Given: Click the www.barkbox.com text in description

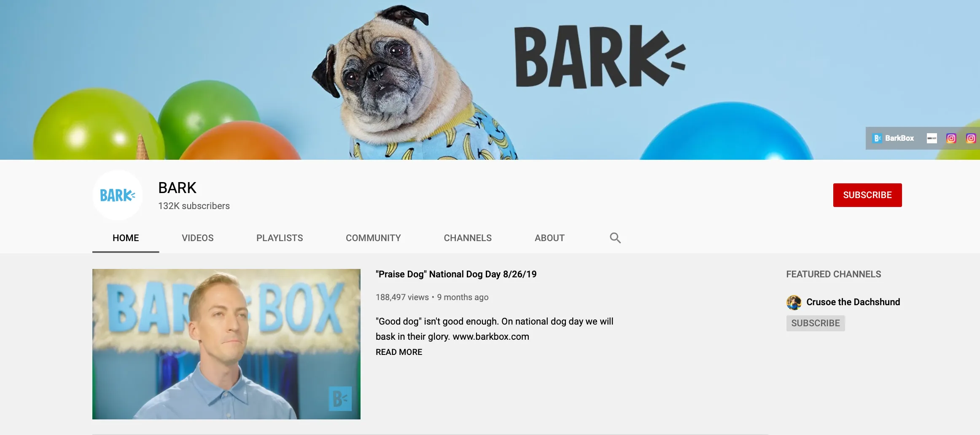Looking at the screenshot, I should pyautogui.click(x=491, y=337).
